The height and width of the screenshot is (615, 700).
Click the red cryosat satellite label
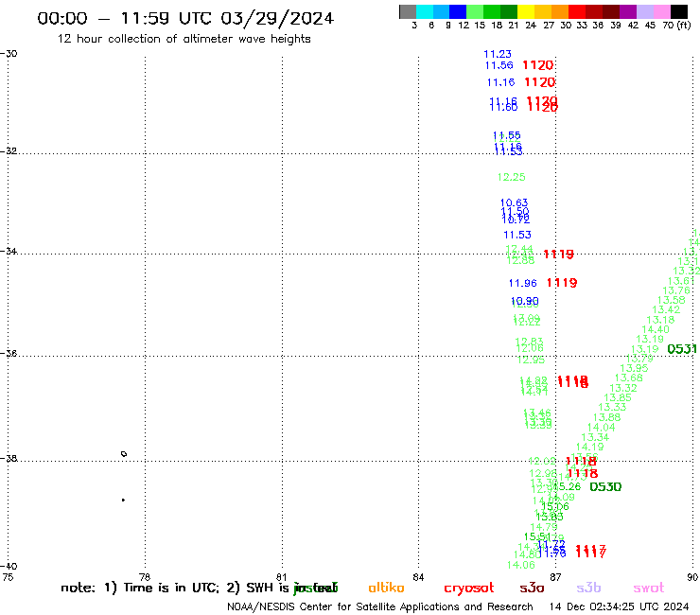469,589
